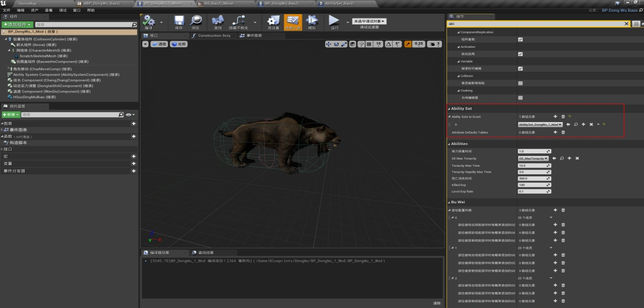Toggle the 组件复制 checkbox

520,39
